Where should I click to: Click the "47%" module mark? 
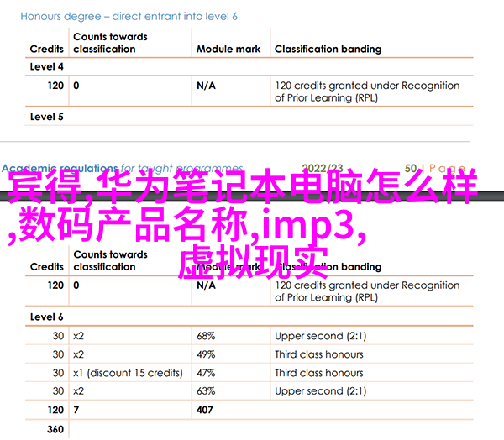(206, 373)
